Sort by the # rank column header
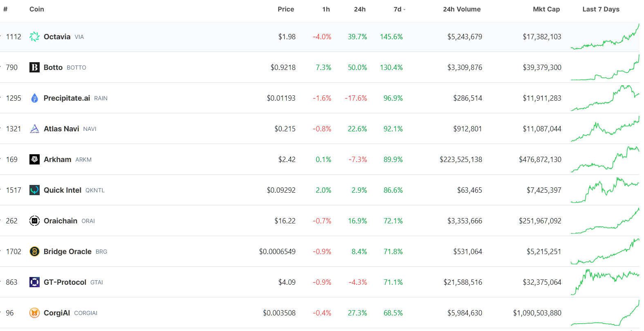This screenshot has height=331, width=644. pos(5,9)
